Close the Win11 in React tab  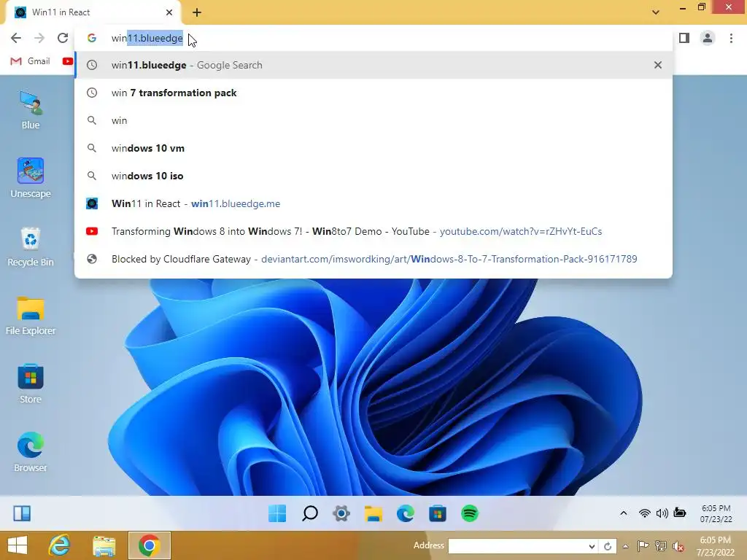click(x=169, y=12)
